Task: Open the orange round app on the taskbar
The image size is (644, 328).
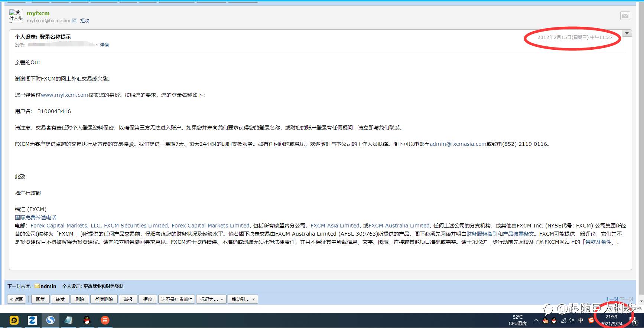Action: pos(105,320)
